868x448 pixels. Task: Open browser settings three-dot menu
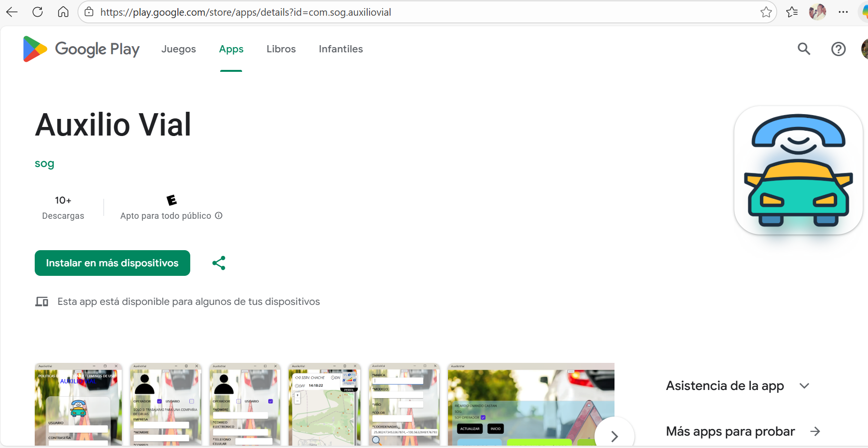pos(843,12)
